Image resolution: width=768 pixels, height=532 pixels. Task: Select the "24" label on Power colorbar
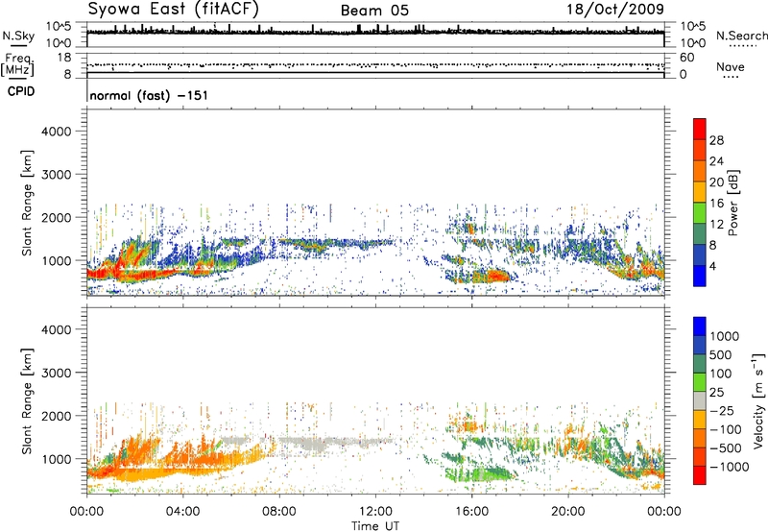(716, 161)
